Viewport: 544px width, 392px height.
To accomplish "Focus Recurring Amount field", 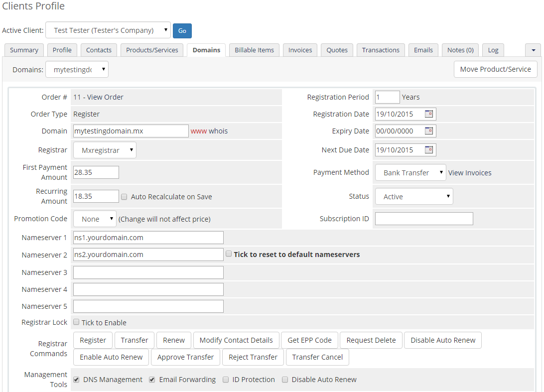I will tap(96, 196).
